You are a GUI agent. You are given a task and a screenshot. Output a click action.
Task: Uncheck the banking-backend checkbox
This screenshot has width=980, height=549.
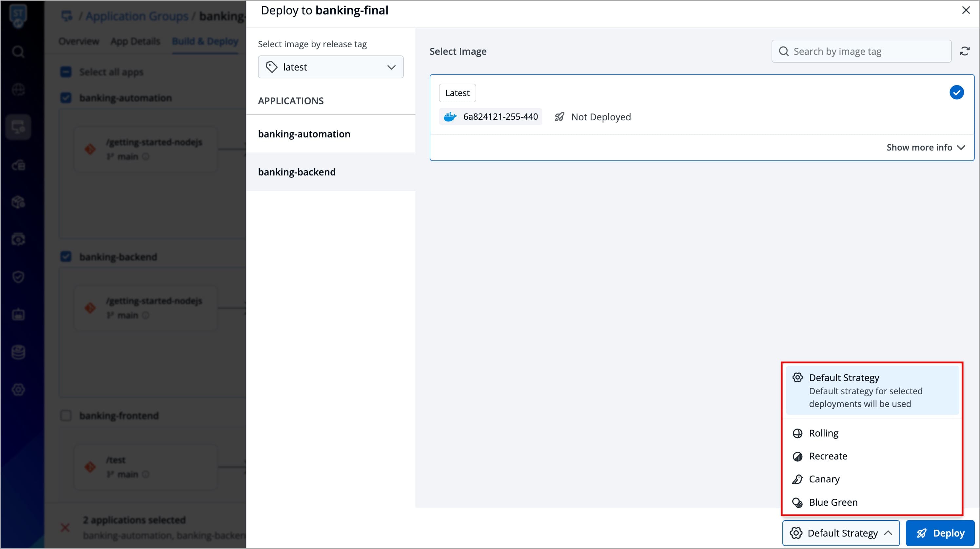[66, 256]
